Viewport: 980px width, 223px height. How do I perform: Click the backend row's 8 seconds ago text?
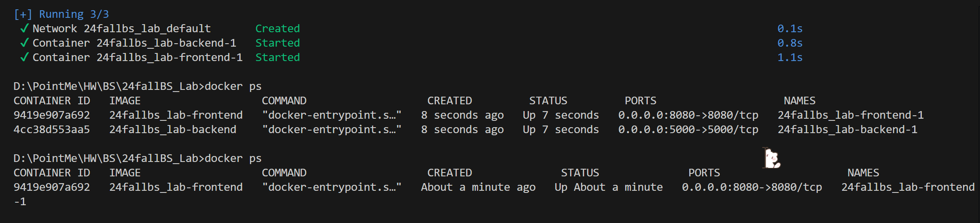pos(462,129)
